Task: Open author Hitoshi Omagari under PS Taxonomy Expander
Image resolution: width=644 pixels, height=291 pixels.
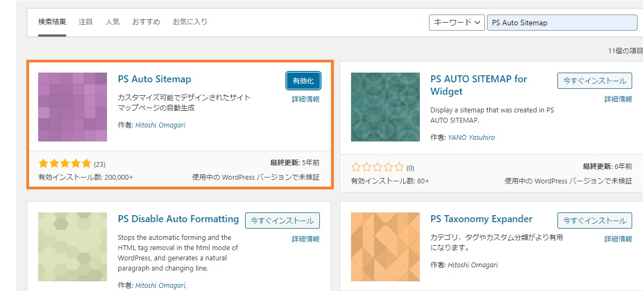Action: [473, 265]
